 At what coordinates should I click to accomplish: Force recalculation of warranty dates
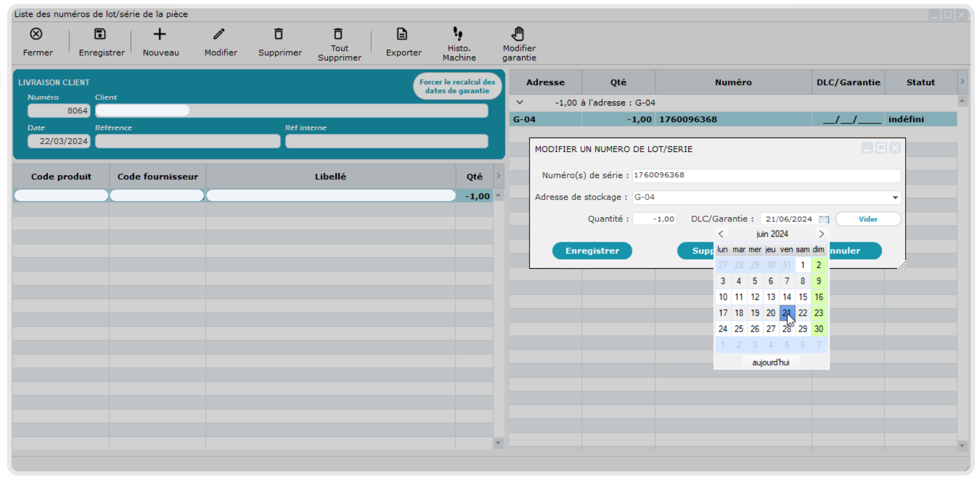(457, 86)
